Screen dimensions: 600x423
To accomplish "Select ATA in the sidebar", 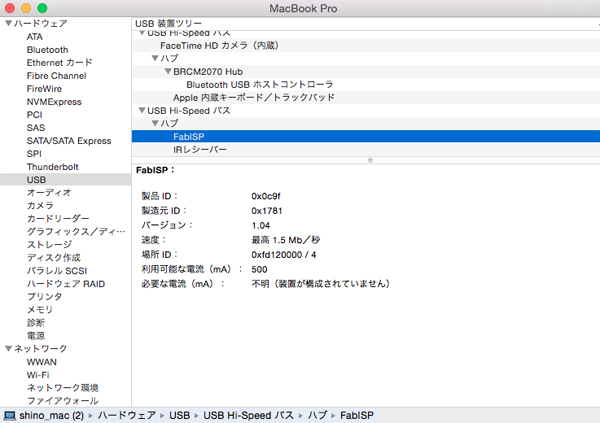I will (35, 37).
